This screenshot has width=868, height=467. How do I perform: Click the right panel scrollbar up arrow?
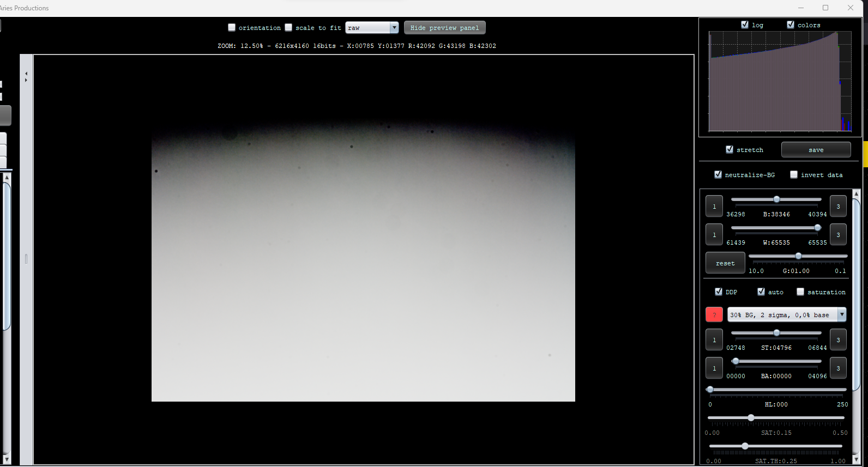tap(856, 194)
